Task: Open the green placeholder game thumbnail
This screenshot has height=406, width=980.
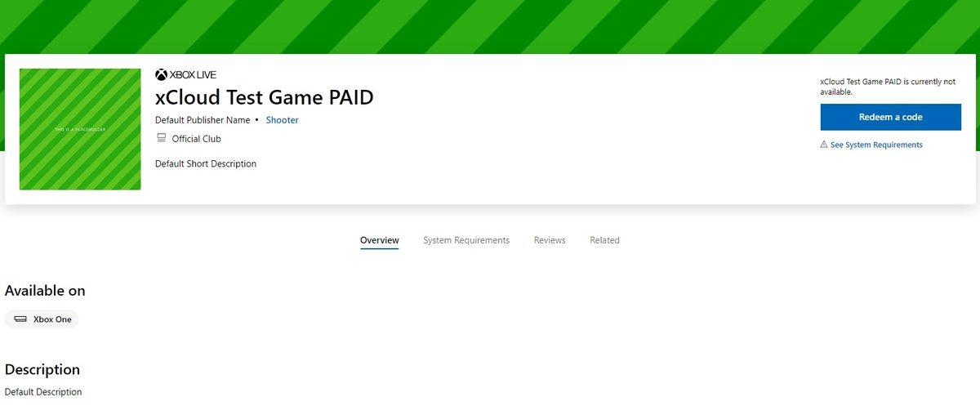Action: tap(80, 129)
